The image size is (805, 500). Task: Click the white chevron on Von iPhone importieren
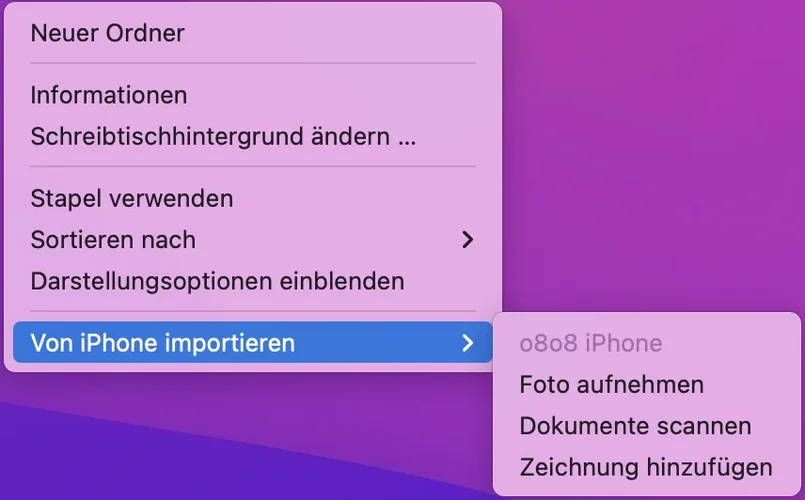(467, 343)
